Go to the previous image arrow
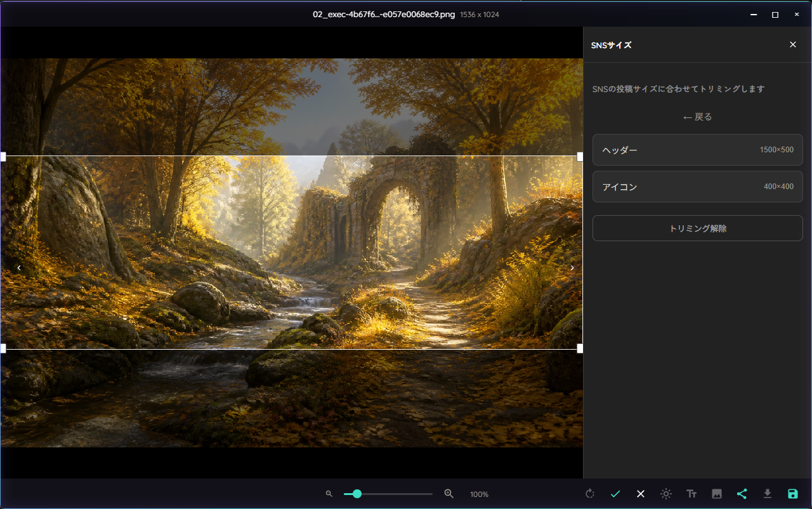The height and width of the screenshot is (509, 812). coord(19,268)
